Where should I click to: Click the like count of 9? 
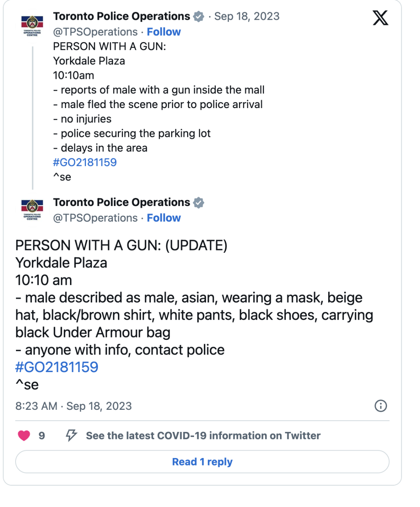tap(42, 435)
